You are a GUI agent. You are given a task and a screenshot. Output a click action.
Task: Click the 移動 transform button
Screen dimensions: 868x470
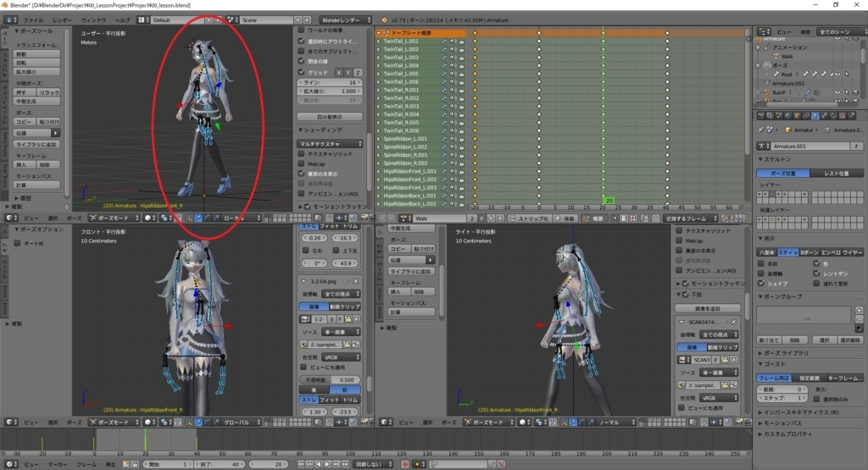coord(37,54)
